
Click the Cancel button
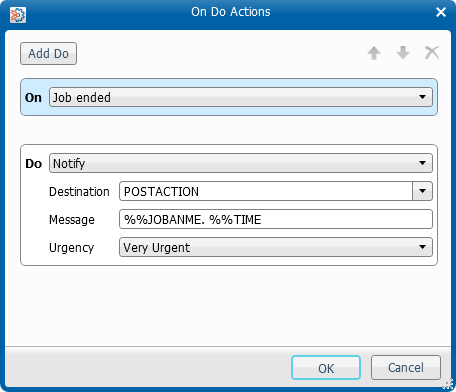[406, 368]
